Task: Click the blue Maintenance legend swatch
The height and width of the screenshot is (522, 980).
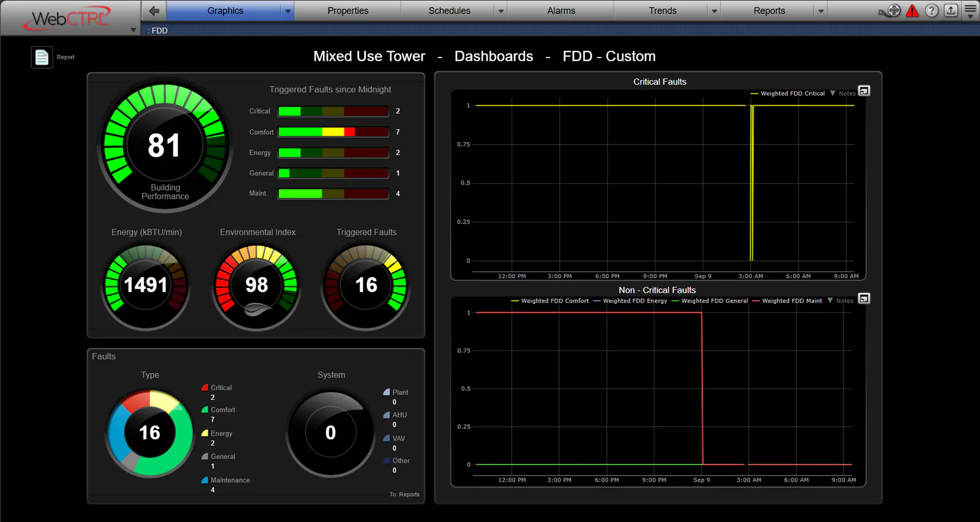Action: point(205,480)
